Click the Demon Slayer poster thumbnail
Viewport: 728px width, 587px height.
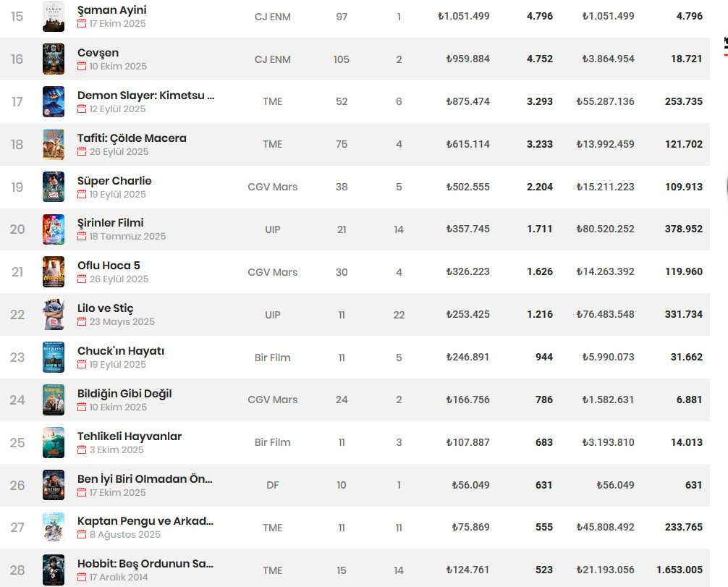(53, 101)
